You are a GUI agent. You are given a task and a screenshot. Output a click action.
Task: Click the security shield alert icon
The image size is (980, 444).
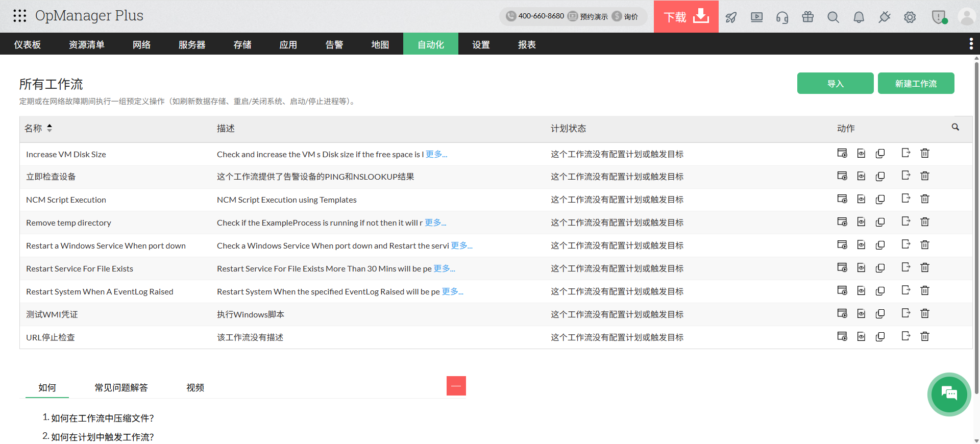pos(939,17)
